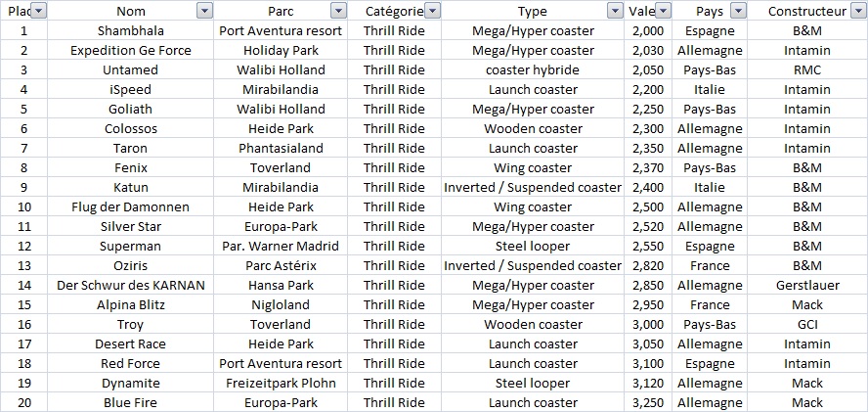The image size is (868, 412).
Task: Click the Oziris cell
Action: pos(131,266)
